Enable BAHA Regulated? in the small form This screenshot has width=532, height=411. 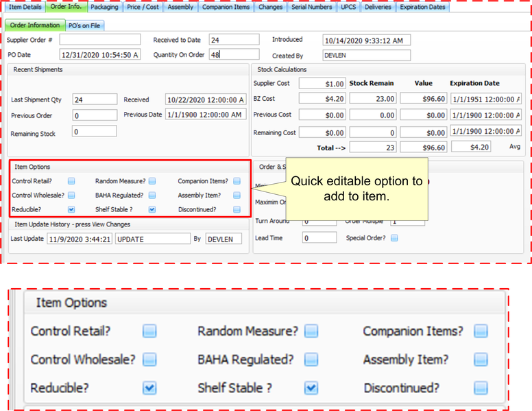(x=152, y=196)
